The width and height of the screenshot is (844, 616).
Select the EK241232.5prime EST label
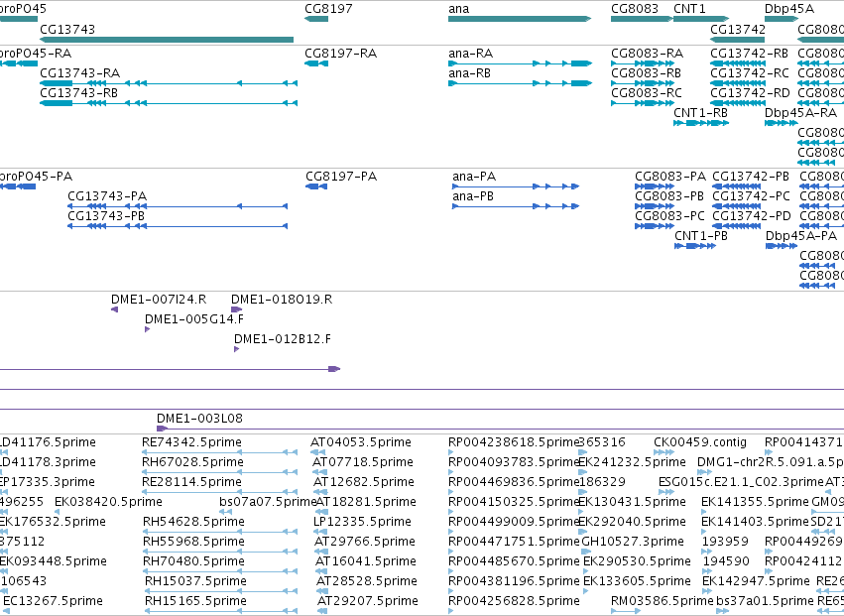632,462
